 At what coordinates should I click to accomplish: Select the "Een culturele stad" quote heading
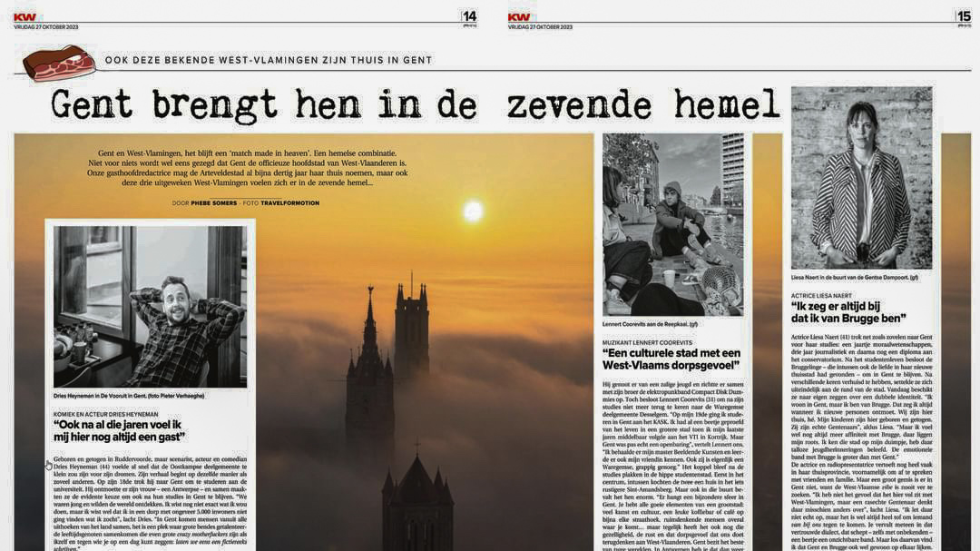[x=671, y=359]
